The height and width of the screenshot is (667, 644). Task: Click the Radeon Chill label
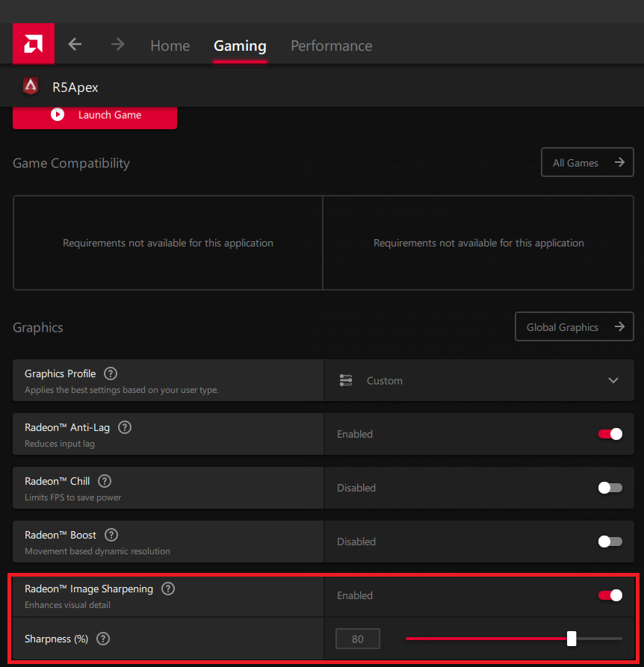point(58,481)
